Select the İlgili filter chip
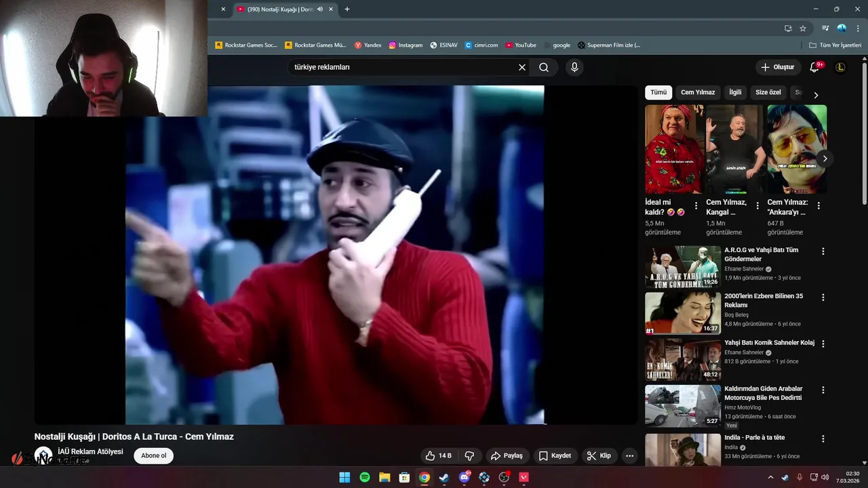This screenshot has width=868, height=488. 735,92
